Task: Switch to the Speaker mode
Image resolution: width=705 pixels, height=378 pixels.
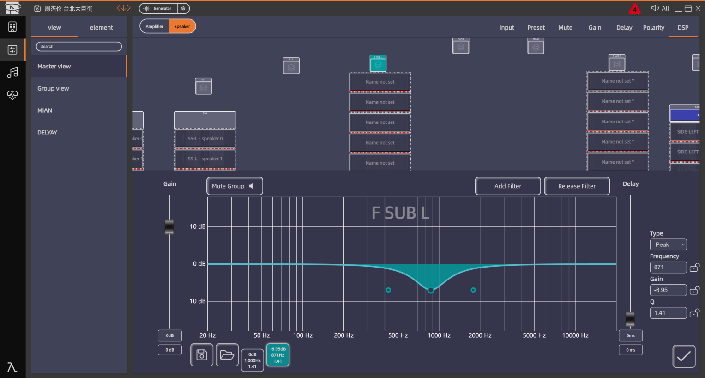Action: [182, 27]
